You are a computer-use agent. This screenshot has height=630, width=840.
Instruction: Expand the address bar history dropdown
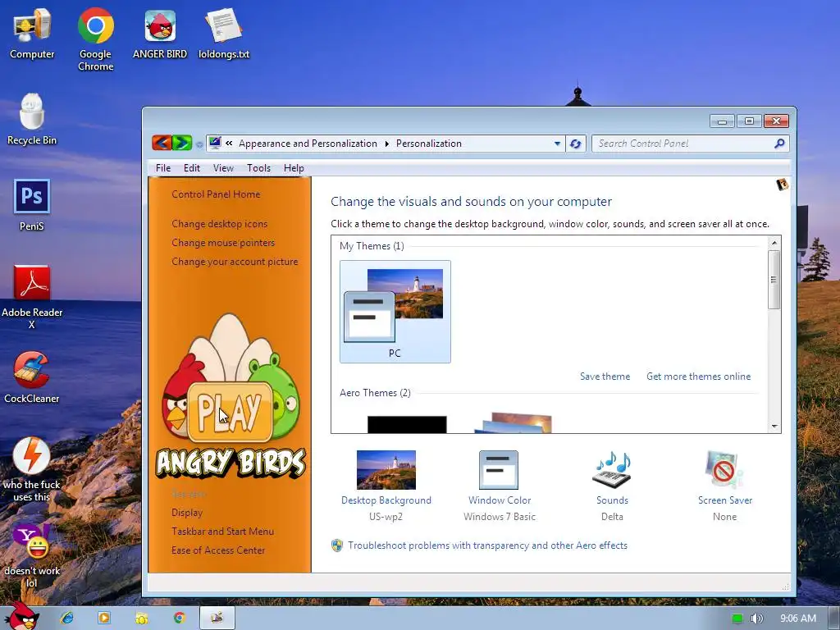[x=557, y=144]
